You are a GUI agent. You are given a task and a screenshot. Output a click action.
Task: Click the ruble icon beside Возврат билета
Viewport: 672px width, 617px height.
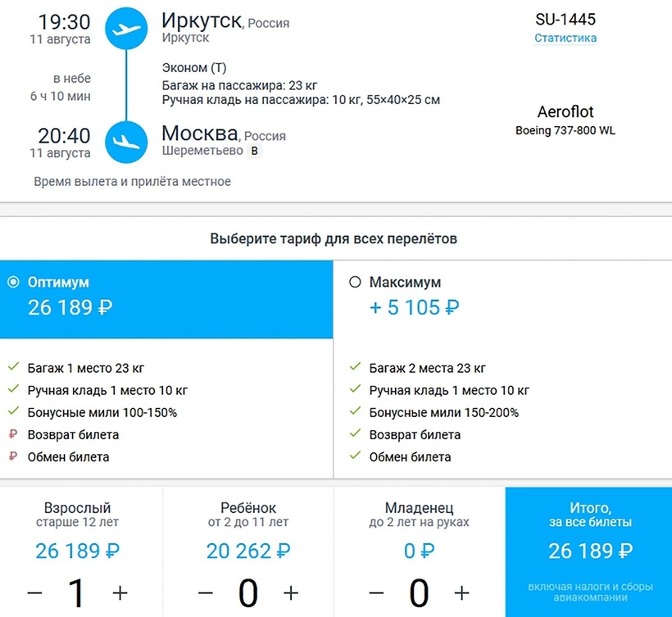pos(13,435)
